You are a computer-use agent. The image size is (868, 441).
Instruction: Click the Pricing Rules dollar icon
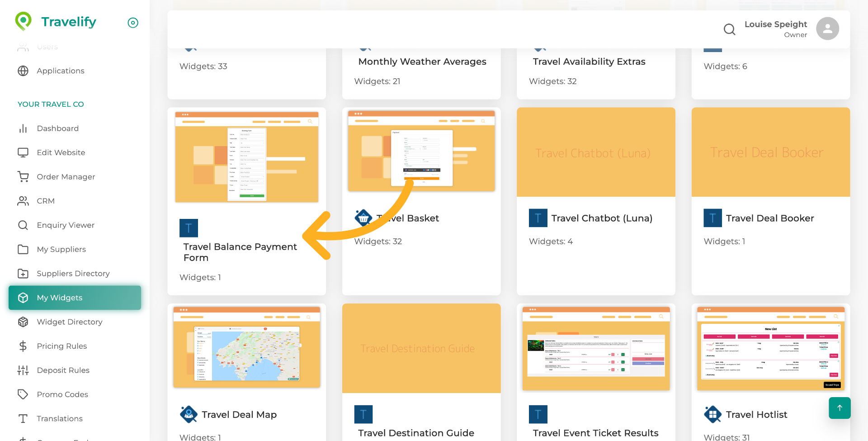(x=23, y=346)
